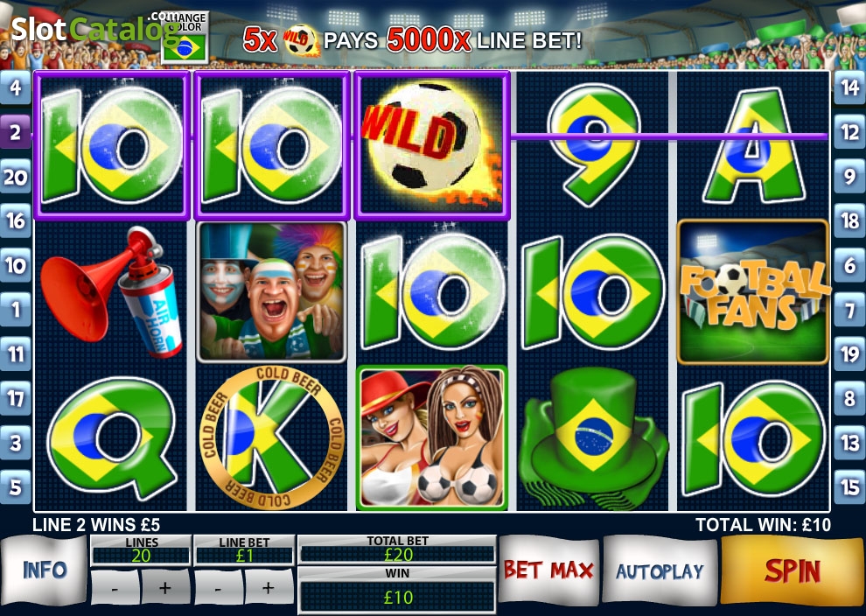Select the red air horn symbol

tap(111, 291)
